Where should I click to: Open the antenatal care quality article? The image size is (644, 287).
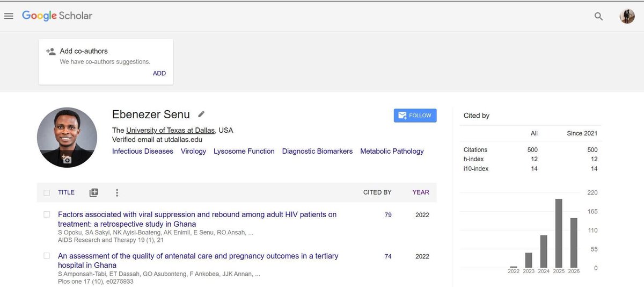pos(198,261)
